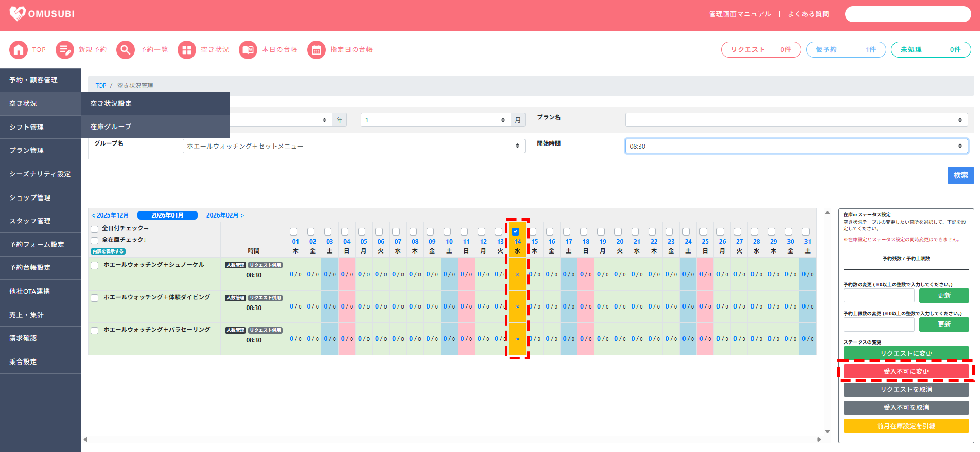This screenshot has height=452, width=980.
Task: Open the TOP home icon
Action: (19, 50)
